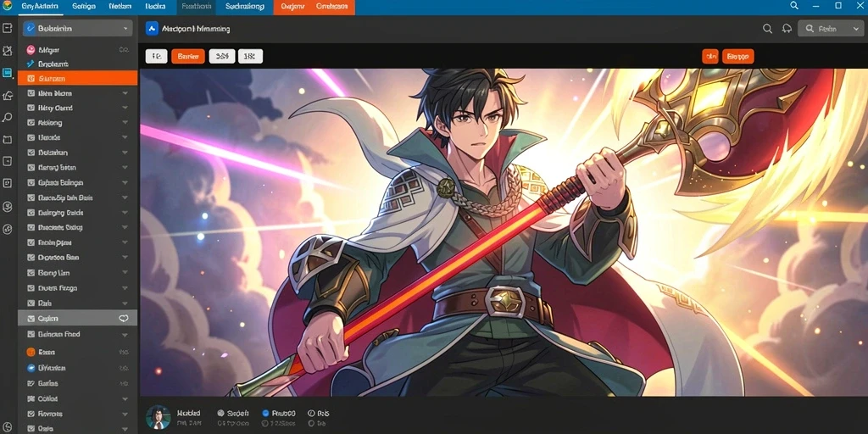This screenshot has width=868, height=434.
Task: Click the pink circular icon in the sidebar list
Action: 31,50
